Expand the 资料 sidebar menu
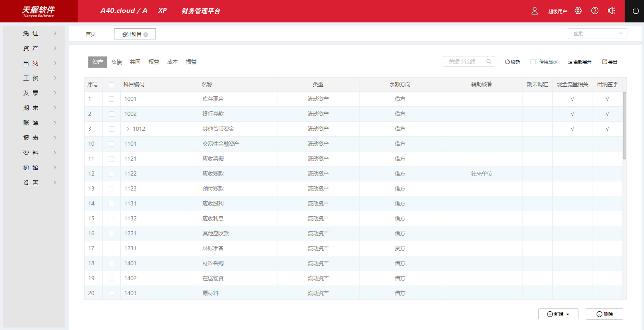 point(34,153)
